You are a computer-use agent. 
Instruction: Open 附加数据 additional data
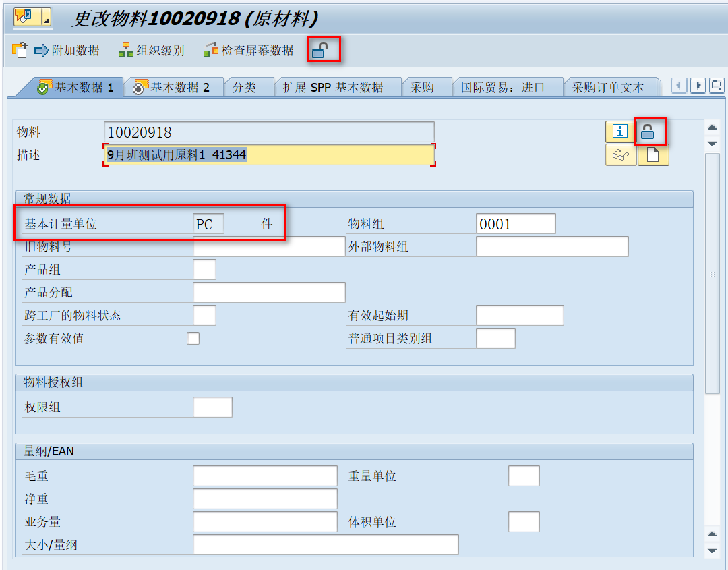pyautogui.click(x=67, y=50)
